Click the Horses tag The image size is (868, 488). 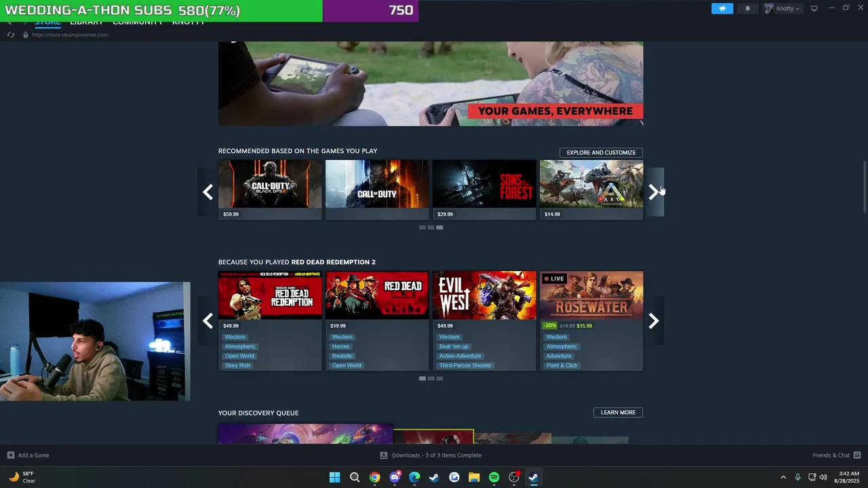340,346
